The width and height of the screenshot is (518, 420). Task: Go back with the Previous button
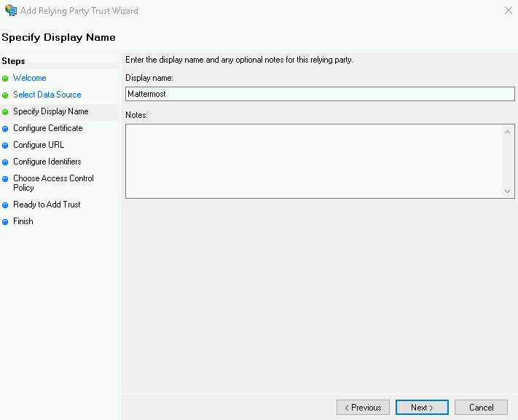pyautogui.click(x=363, y=408)
